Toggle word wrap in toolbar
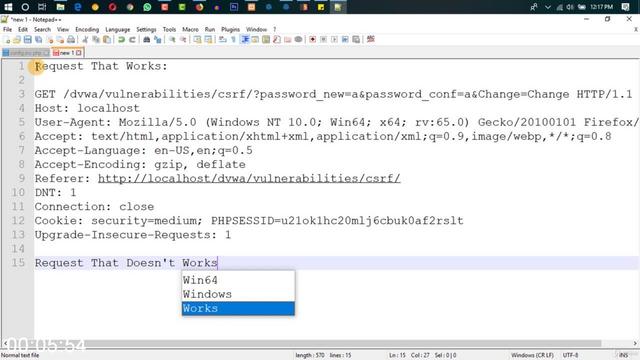This screenshot has height=360, width=640. pyautogui.click(x=222, y=39)
